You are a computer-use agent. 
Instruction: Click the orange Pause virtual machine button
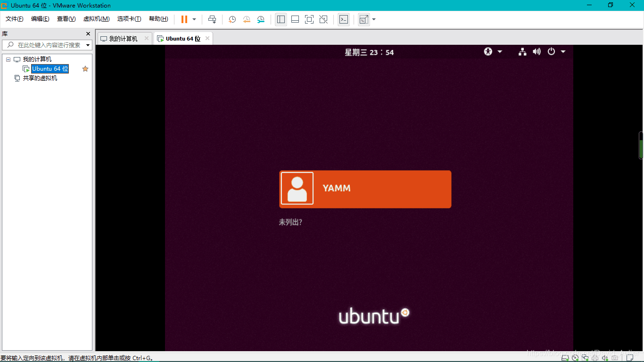(184, 19)
